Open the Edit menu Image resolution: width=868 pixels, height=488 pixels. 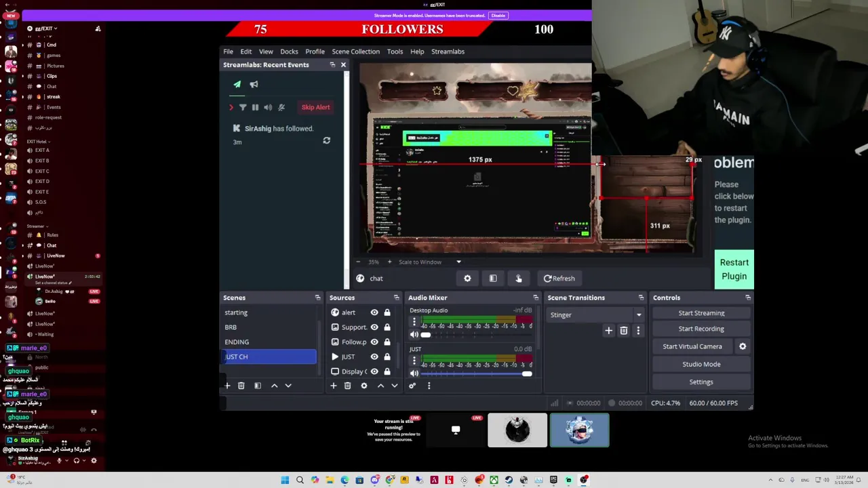coord(246,52)
